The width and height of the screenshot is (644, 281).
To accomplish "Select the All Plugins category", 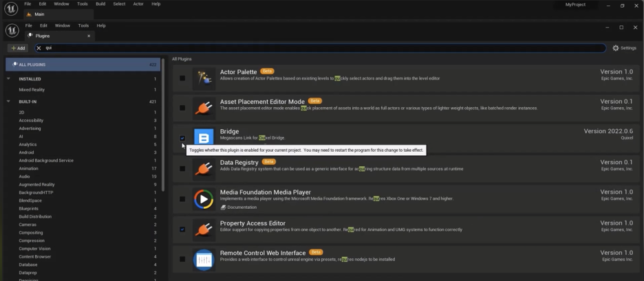I will click(83, 65).
